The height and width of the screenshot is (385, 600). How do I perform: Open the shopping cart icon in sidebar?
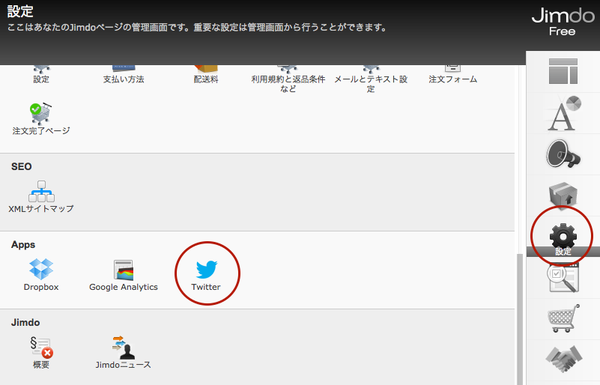pyautogui.click(x=563, y=318)
